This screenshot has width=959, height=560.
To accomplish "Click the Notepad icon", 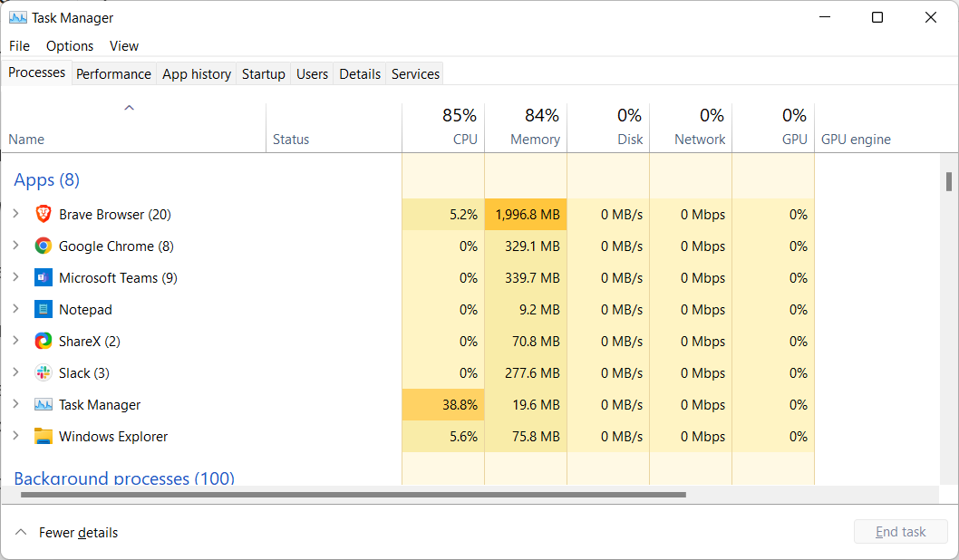I will coord(44,309).
